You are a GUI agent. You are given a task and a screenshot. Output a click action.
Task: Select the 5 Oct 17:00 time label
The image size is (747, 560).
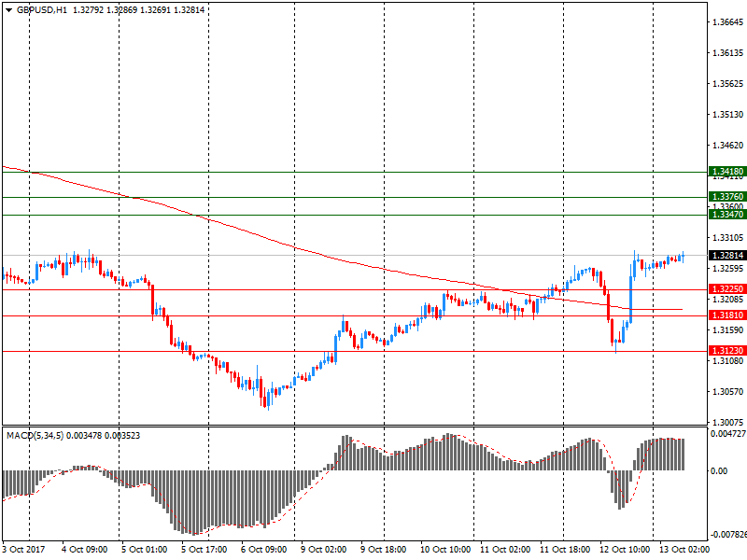[204, 550]
